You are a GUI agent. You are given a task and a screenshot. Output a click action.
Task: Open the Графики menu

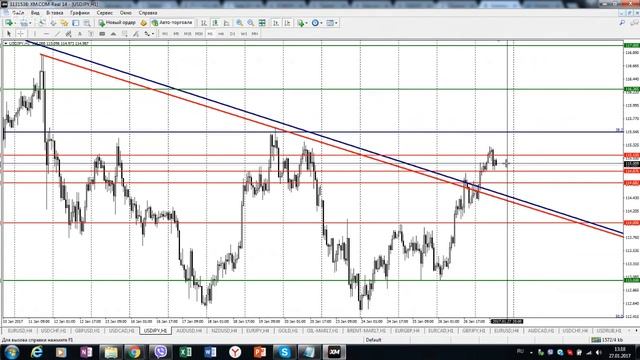point(79,13)
